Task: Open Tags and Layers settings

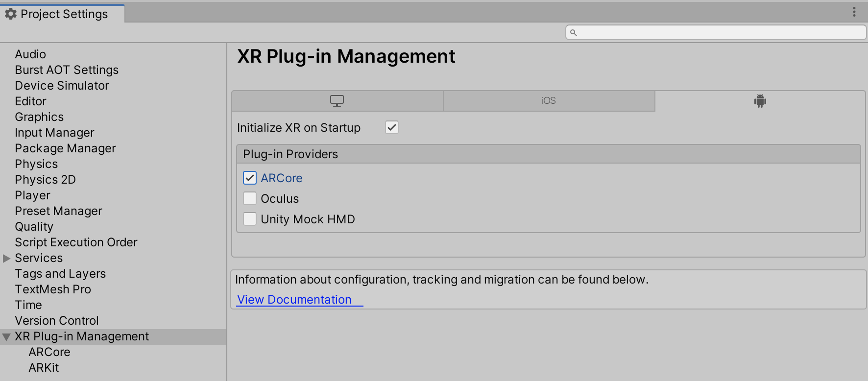Action: pyautogui.click(x=60, y=274)
